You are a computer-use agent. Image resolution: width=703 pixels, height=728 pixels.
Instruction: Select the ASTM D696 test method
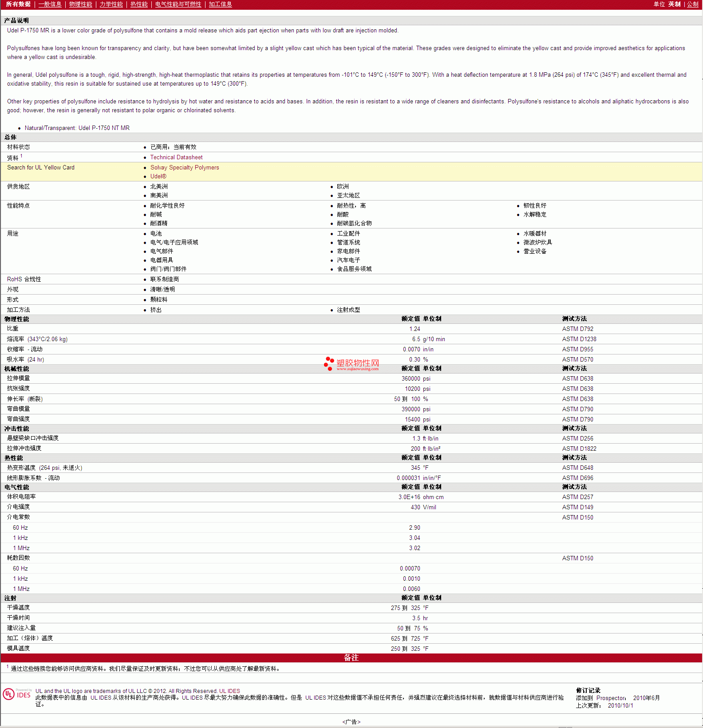pos(577,478)
